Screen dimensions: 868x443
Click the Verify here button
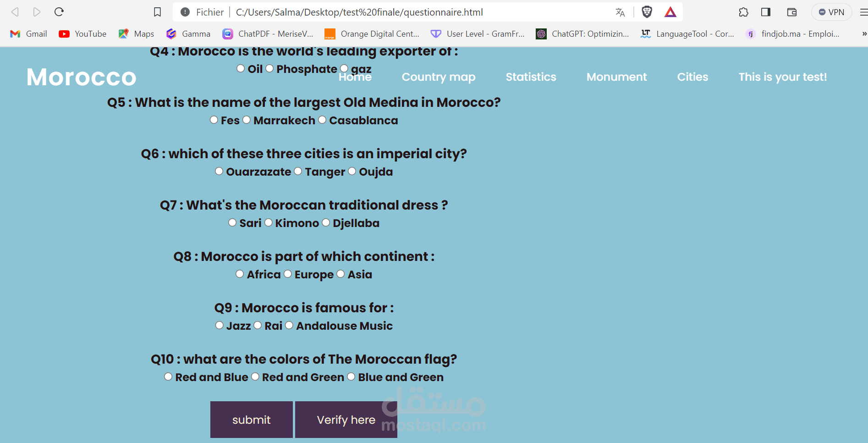[346, 420]
